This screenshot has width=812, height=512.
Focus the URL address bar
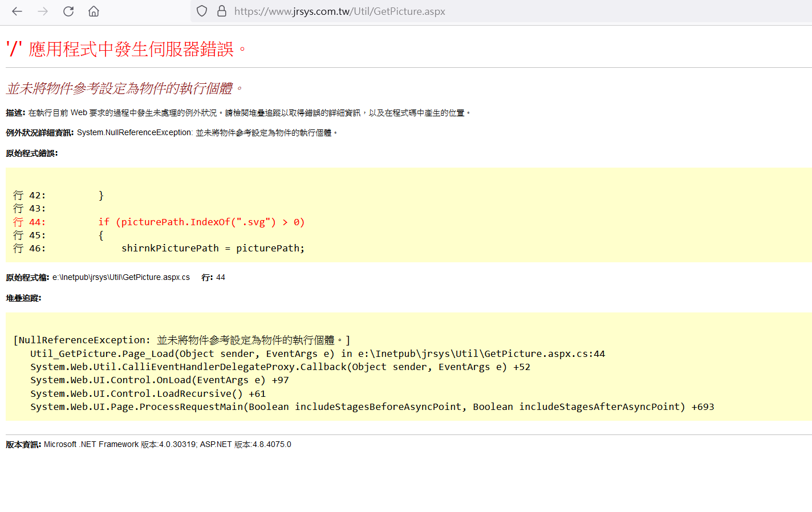502,11
